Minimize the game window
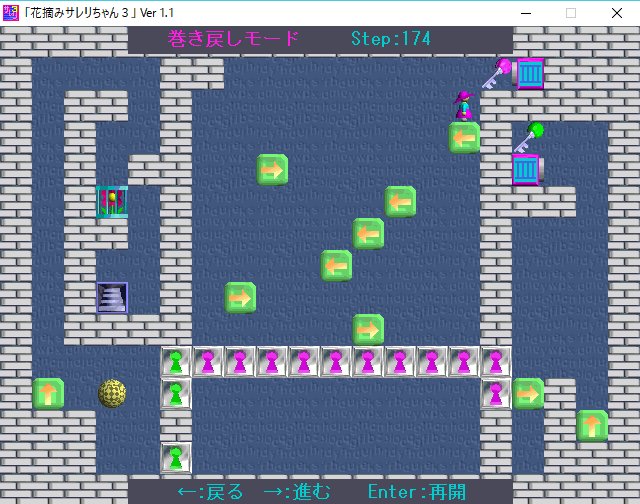The width and height of the screenshot is (640, 504). [x=524, y=13]
